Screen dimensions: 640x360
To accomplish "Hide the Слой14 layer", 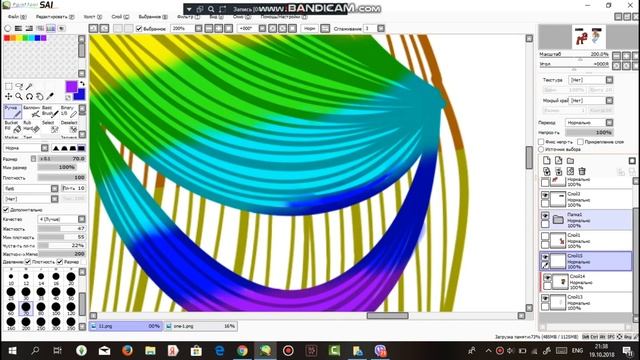I will pyautogui.click(x=547, y=278).
